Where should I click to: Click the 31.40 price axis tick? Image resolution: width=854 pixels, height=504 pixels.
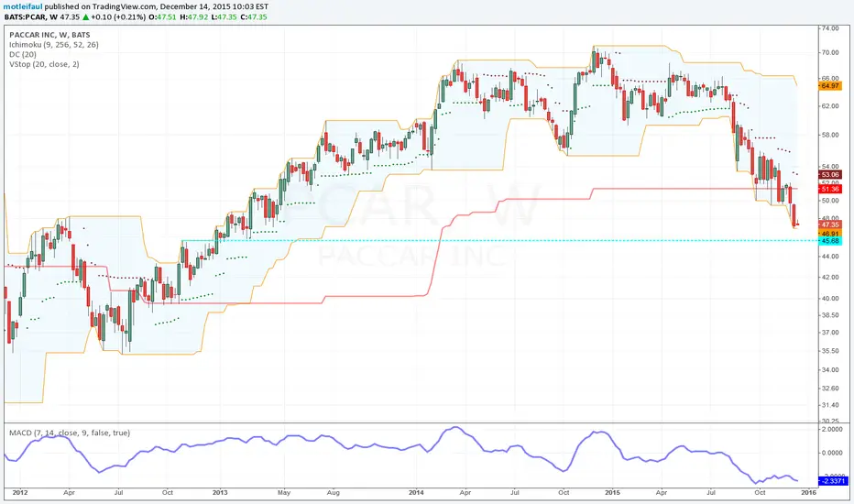(x=830, y=405)
